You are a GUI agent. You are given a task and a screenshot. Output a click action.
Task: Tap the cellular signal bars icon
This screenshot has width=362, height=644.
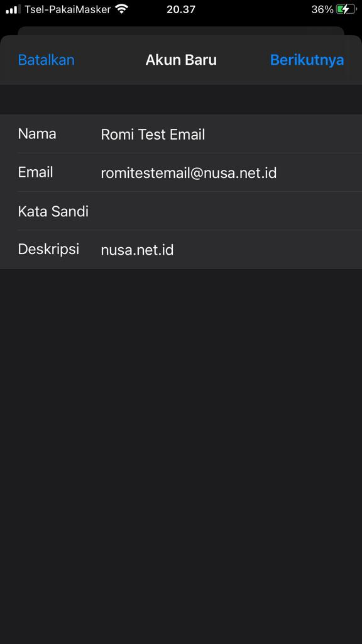click(x=13, y=9)
